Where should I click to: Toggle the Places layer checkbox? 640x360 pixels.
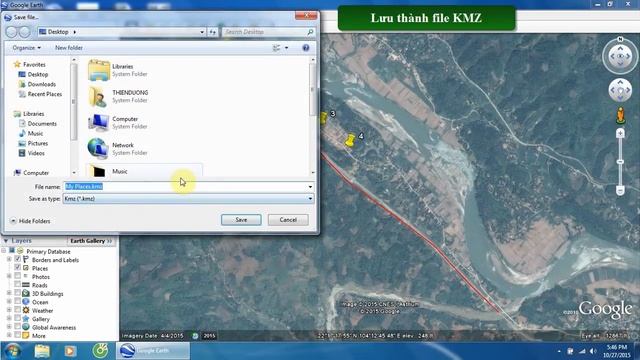tap(18, 267)
